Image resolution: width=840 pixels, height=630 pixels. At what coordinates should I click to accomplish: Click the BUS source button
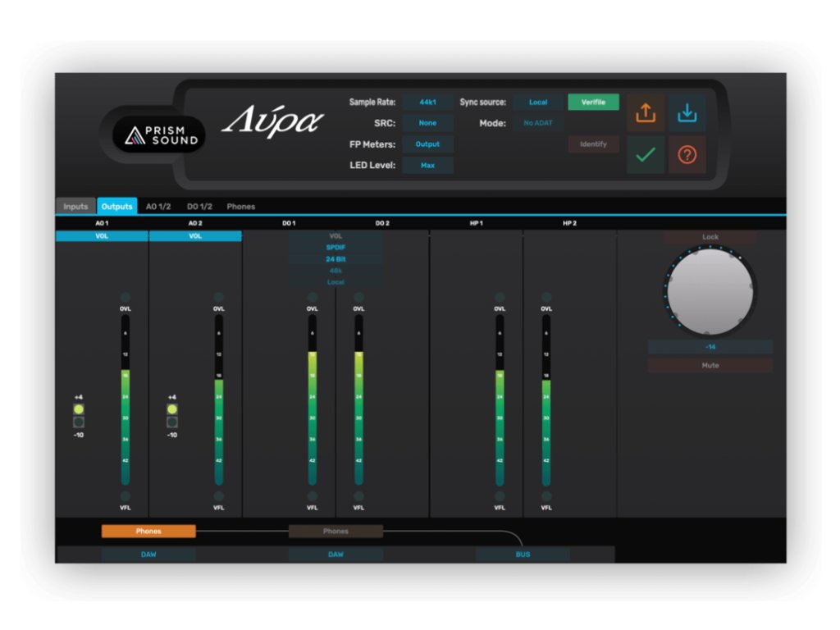click(x=523, y=555)
